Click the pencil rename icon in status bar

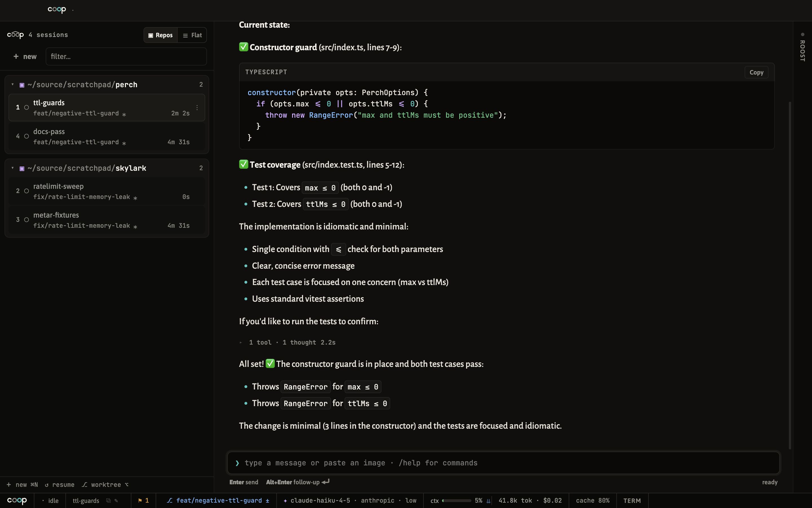tap(116, 501)
